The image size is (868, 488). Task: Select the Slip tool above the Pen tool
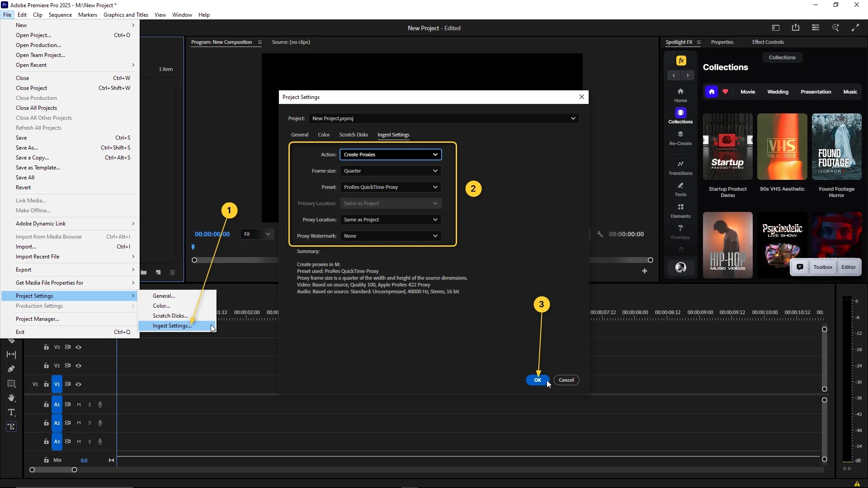11,355
